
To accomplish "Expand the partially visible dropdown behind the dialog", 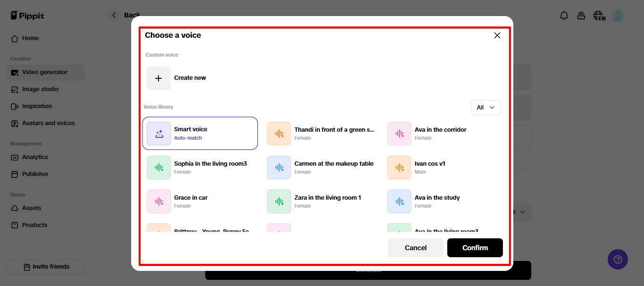I will [523, 212].
